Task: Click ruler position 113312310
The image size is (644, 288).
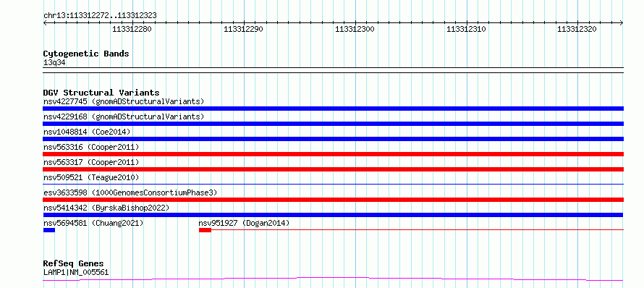Action: (x=467, y=29)
